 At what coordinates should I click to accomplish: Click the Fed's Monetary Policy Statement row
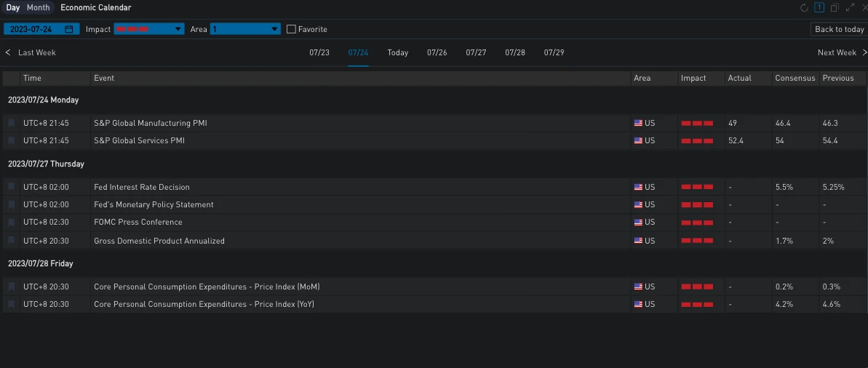tap(154, 205)
